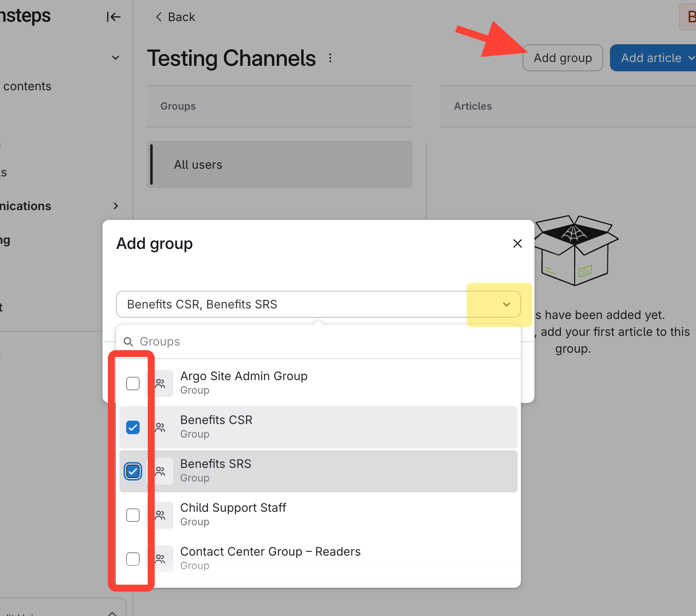Collapse the sidebar with the arrow icon
696x616 pixels.
coord(113,17)
